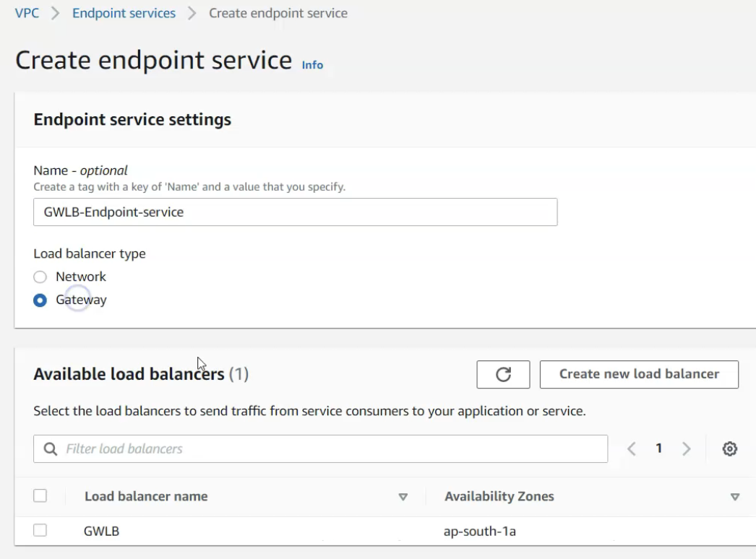Screen dimensions: 756x559
Task: Select the Gateway load balancer type
Action: coord(40,300)
